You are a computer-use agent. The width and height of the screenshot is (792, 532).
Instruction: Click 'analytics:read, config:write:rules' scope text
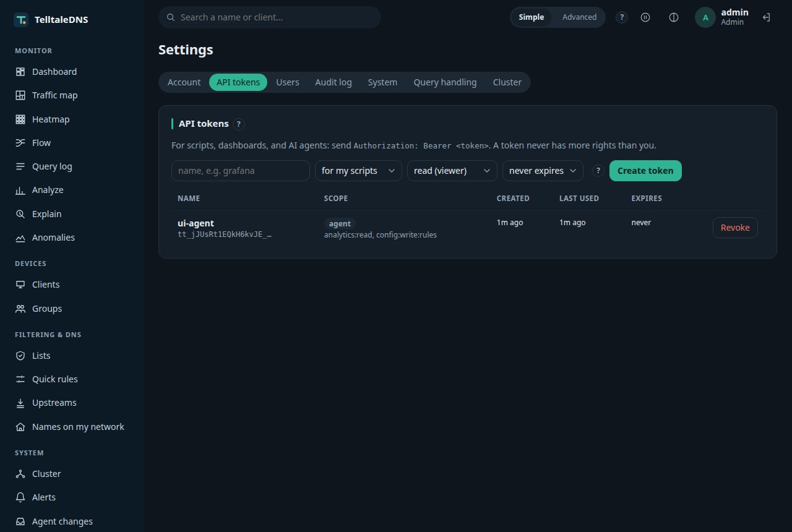381,235
